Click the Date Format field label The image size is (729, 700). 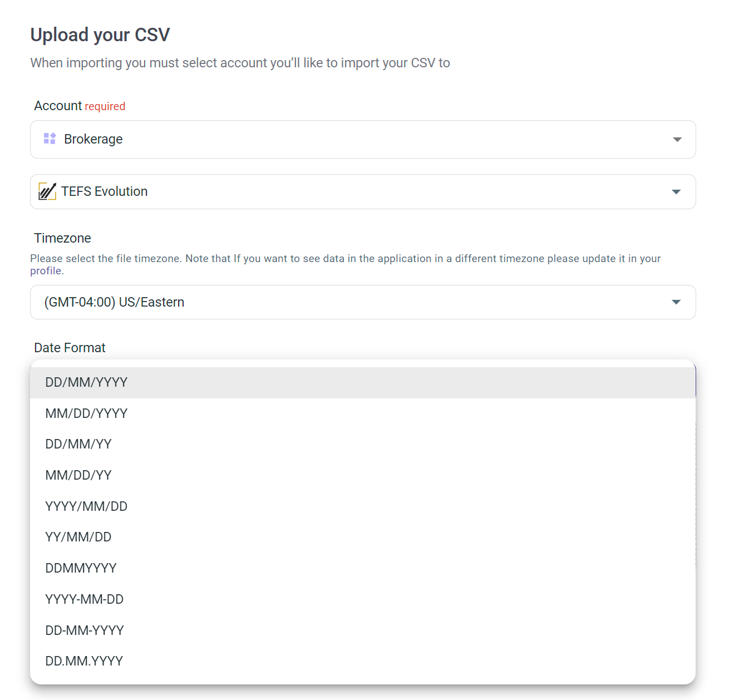[70, 348]
